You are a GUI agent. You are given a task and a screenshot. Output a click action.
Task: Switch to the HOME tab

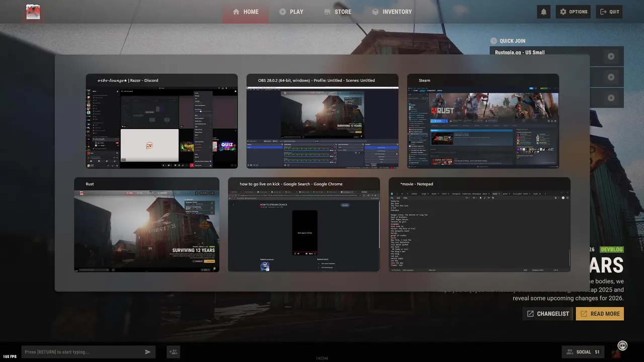[x=246, y=12]
